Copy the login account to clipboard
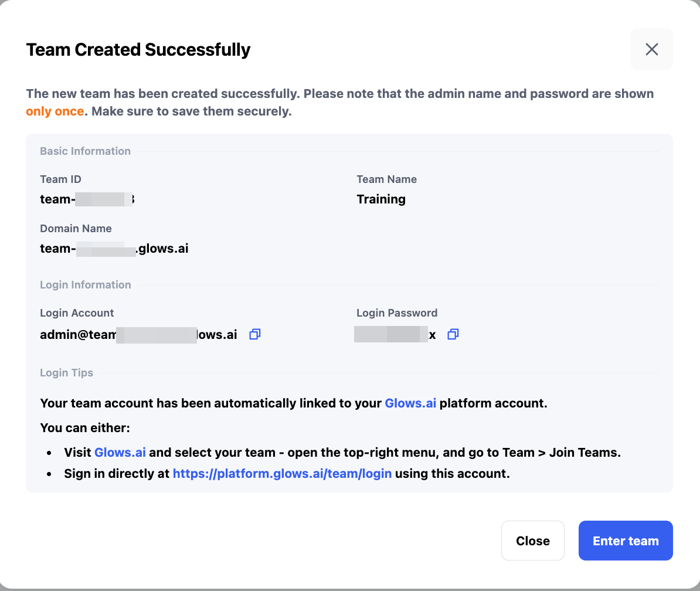 point(254,334)
